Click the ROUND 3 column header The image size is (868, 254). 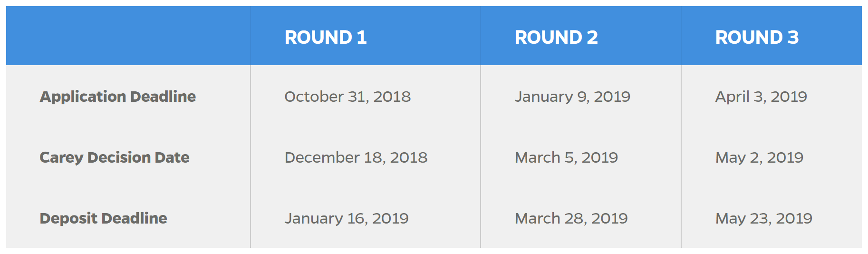click(x=757, y=37)
